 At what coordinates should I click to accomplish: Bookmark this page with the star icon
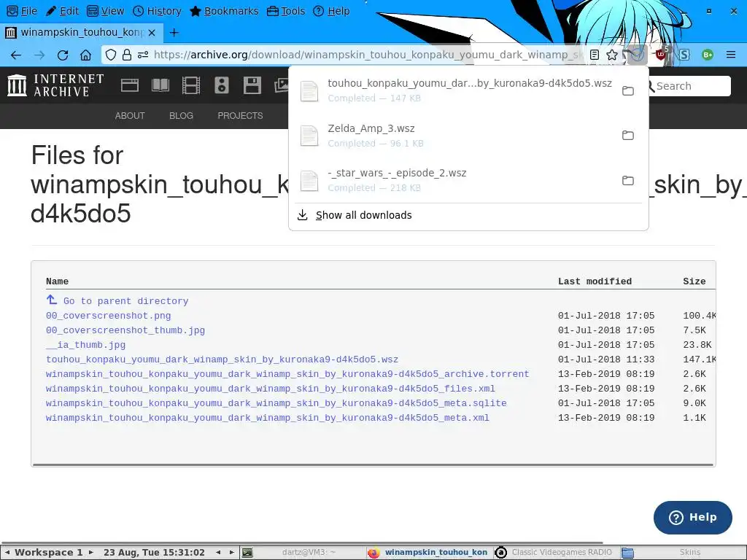point(612,55)
